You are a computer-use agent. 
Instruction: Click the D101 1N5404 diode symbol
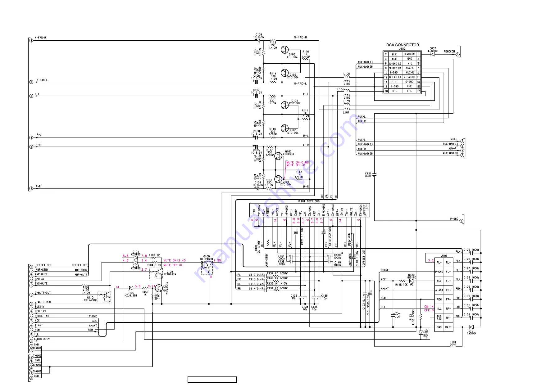point(471,327)
